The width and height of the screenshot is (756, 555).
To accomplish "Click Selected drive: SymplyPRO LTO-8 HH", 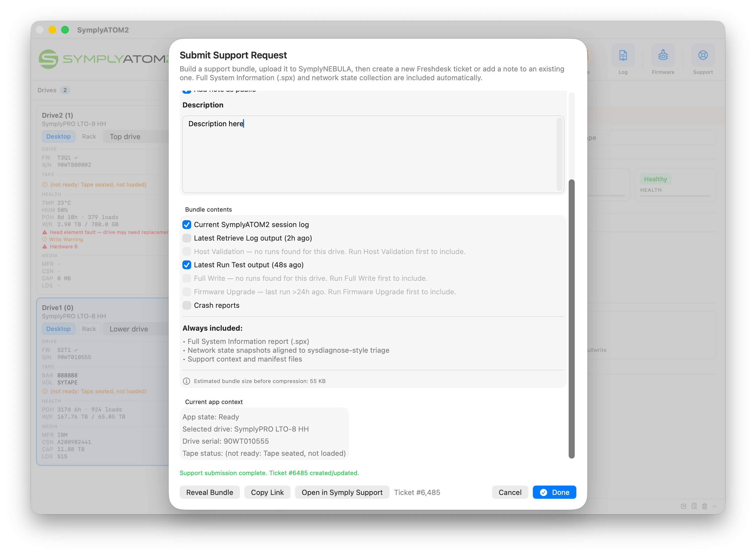I will [245, 429].
